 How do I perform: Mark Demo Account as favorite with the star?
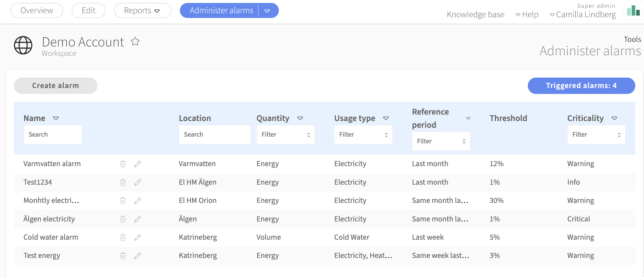pyautogui.click(x=135, y=41)
